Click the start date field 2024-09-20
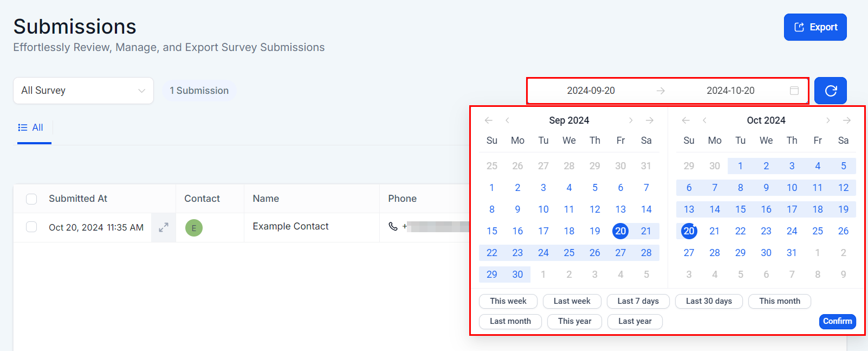 click(591, 91)
